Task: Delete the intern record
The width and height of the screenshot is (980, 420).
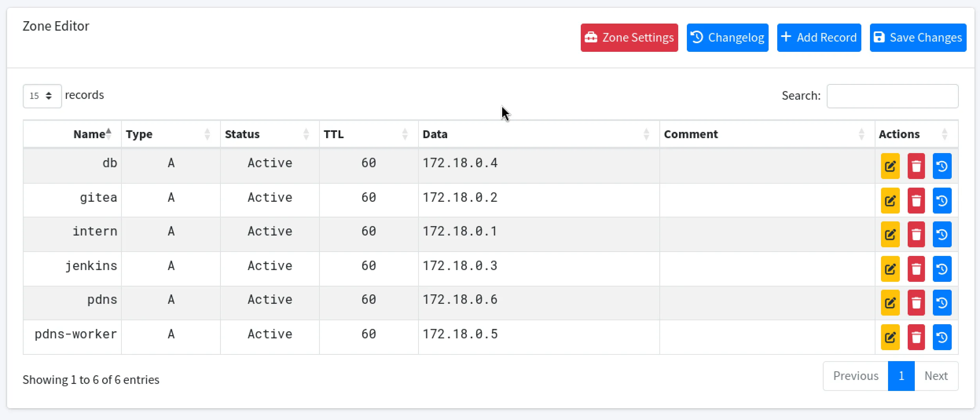Action: pos(916,234)
